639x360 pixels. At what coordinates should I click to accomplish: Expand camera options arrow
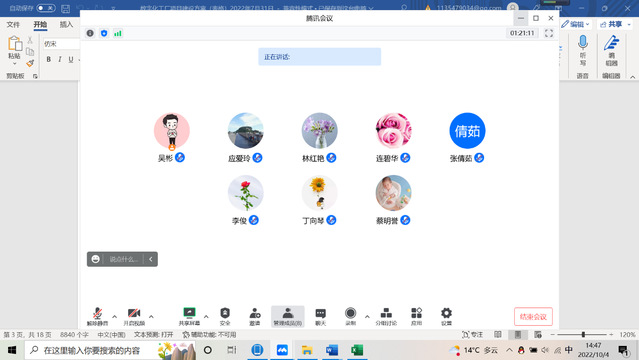pyautogui.click(x=151, y=316)
